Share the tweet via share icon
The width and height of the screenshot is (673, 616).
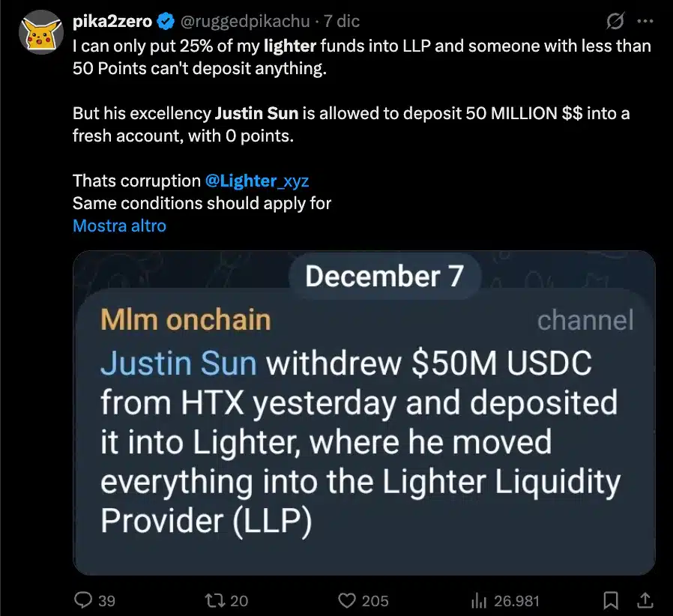click(646, 600)
